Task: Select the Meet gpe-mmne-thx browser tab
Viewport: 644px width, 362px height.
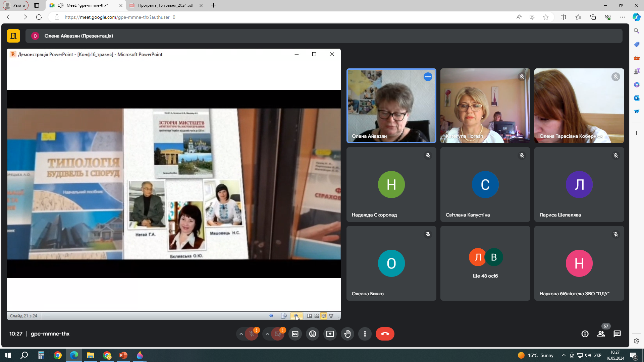Action: click(87, 5)
